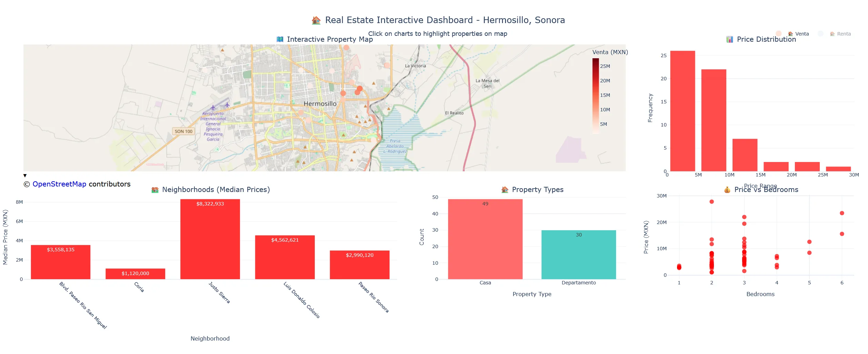Screen dimensions: 868x354
Task: Open the OpenStreetMap link
Action: 59,184
